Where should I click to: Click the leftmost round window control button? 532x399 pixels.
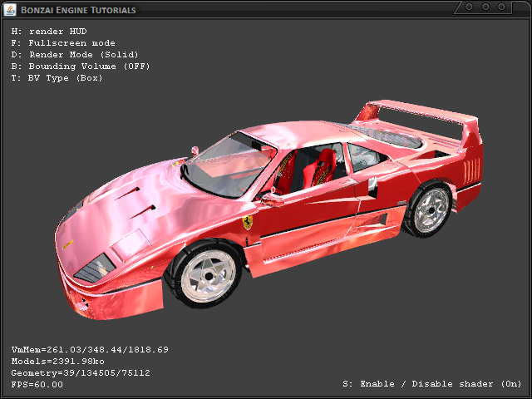[470, 7]
